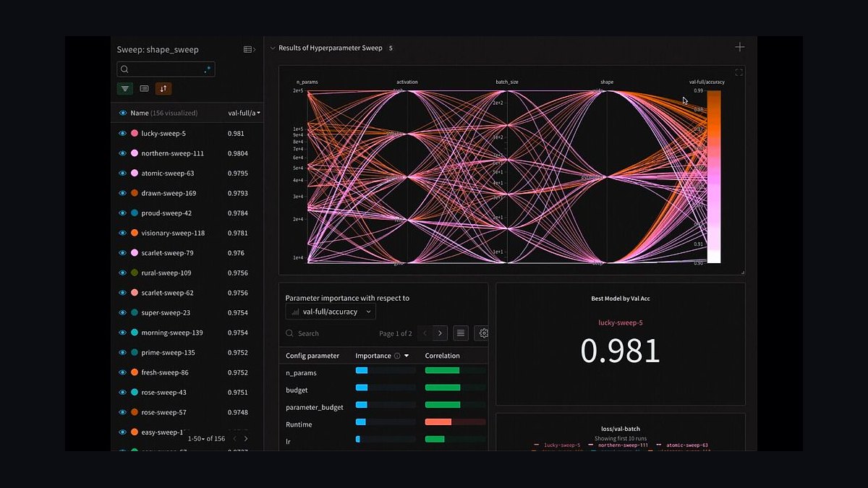Click the large 0.981 best model value
The width and height of the screenshot is (868, 488).
(x=621, y=351)
